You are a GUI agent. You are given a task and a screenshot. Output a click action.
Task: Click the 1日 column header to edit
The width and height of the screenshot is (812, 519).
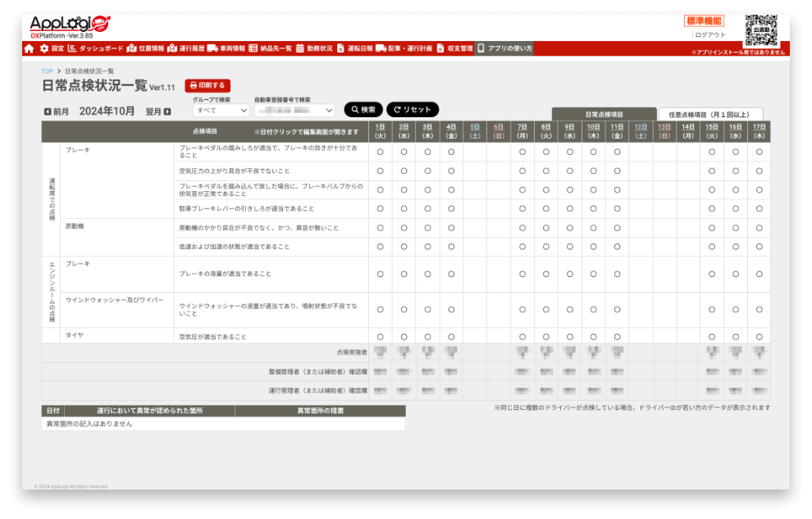pyautogui.click(x=380, y=128)
